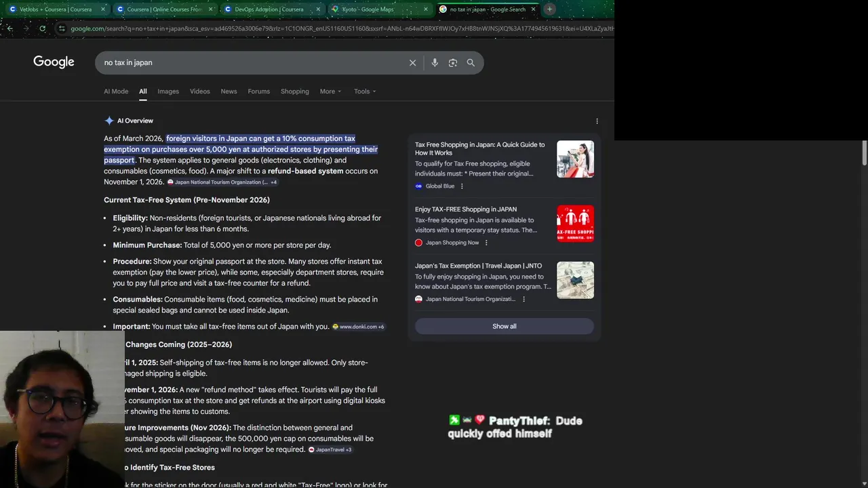Image resolution: width=868 pixels, height=488 pixels.
Task: Open options menu next to Global Blue
Action: click(x=462, y=186)
